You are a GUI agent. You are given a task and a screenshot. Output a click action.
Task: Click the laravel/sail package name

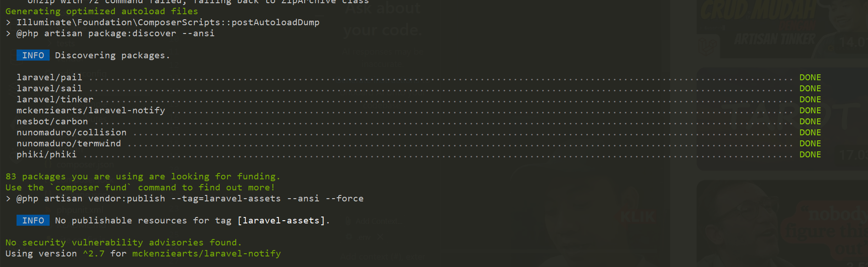point(49,89)
